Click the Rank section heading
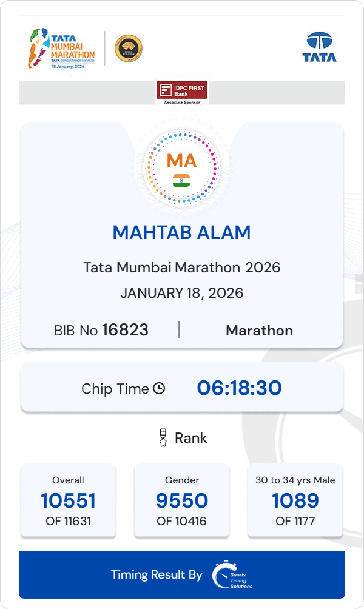This screenshot has height=609, width=364. tap(190, 437)
